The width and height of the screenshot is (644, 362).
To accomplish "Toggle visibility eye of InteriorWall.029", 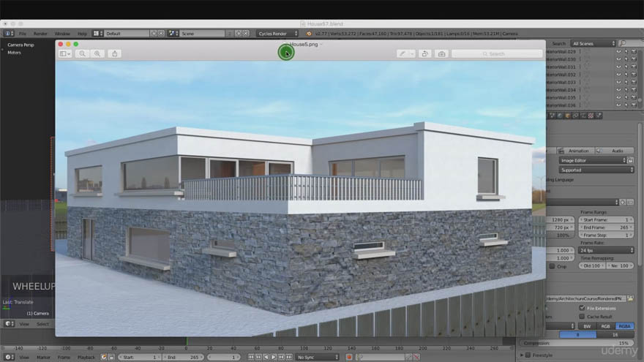I will [x=618, y=52].
